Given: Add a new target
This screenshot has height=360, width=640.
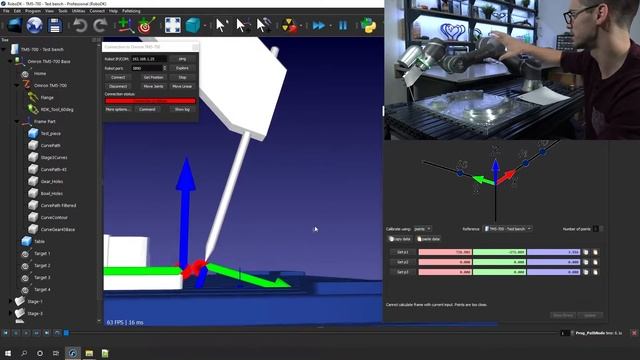Looking at the screenshot, I should click(146, 26).
